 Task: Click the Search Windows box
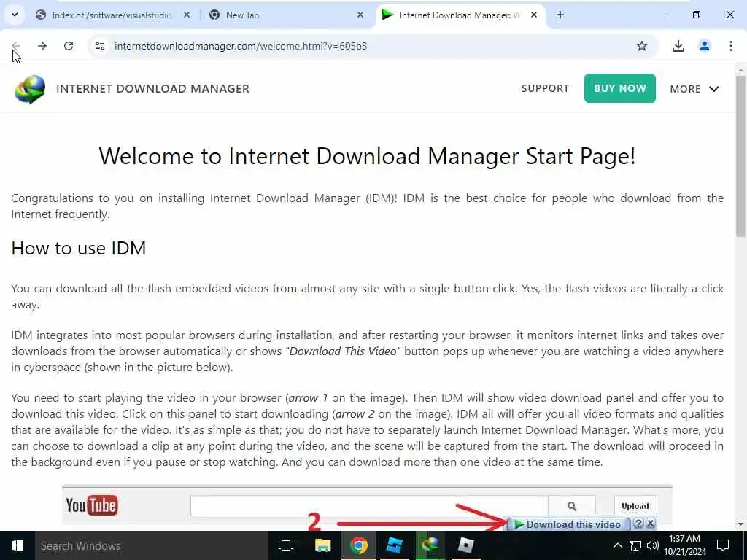coord(152,545)
